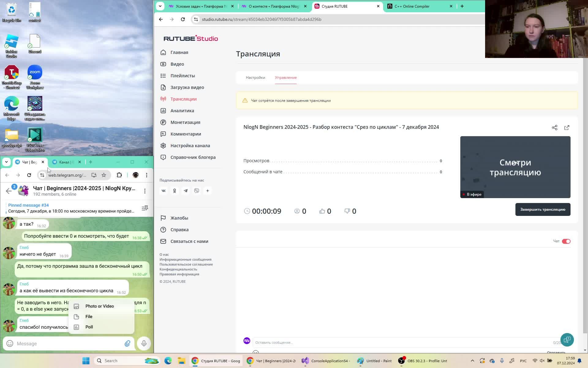Viewport: 588px width, 368px height.
Task: Click Завершить трансляцию button
Action: coord(542,209)
